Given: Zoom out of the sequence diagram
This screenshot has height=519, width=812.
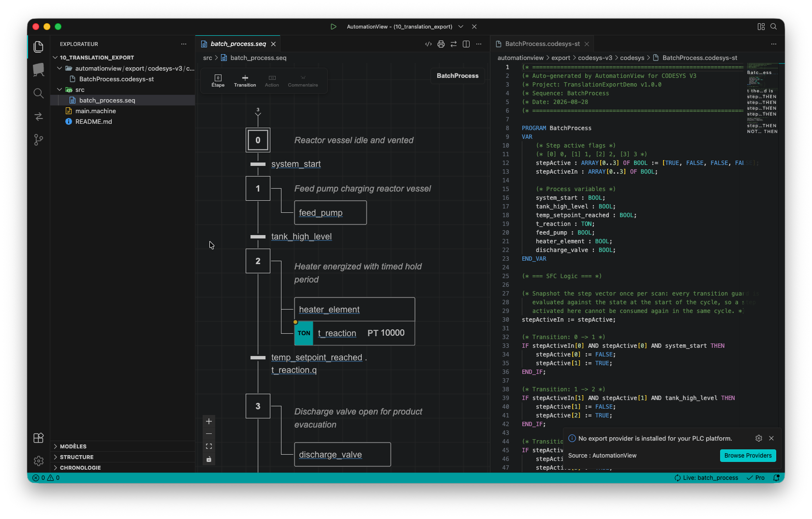Looking at the screenshot, I should click(209, 434).
